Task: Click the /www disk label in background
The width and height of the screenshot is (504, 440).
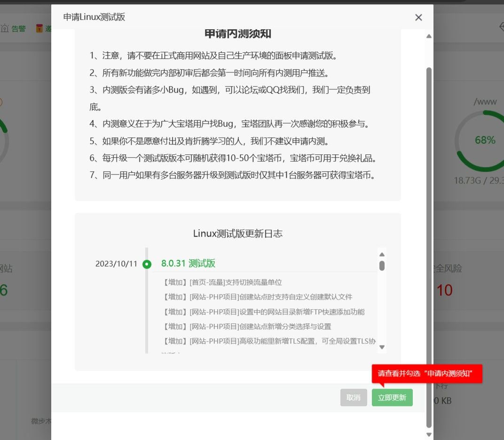Action: pos(485,102)
